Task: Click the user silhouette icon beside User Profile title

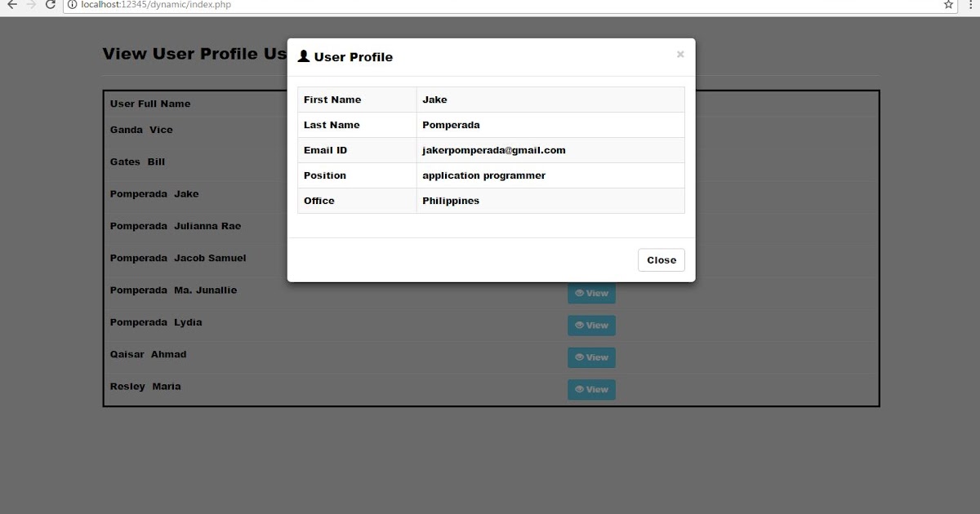Action: [302, 55]
